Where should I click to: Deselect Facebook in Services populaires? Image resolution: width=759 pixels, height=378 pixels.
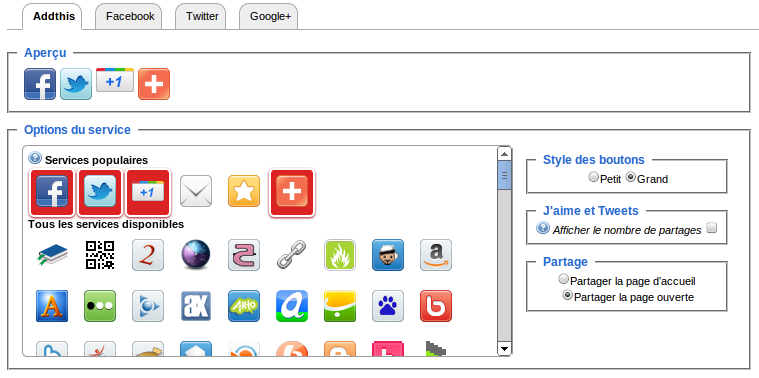click(x=52, y=192)
